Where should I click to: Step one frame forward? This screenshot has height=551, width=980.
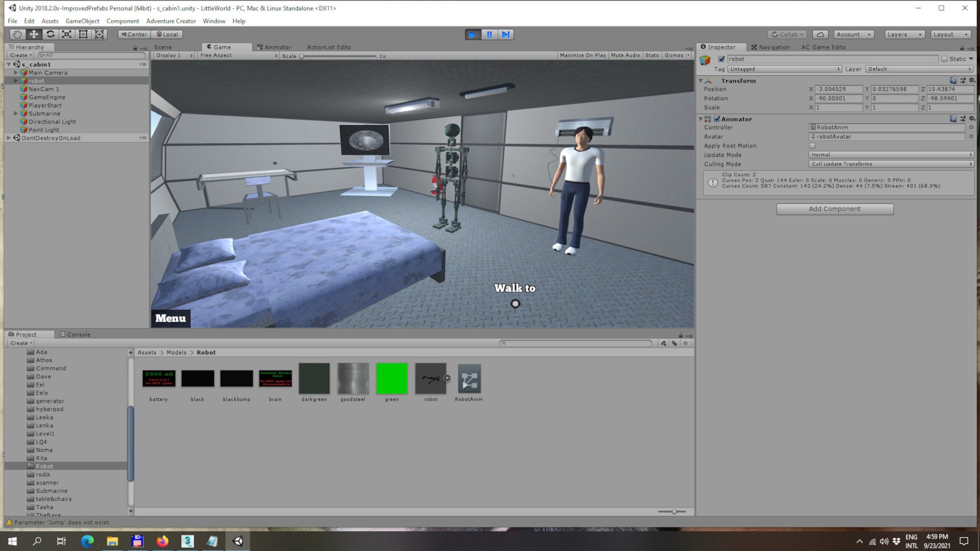[x=505, y=34]
